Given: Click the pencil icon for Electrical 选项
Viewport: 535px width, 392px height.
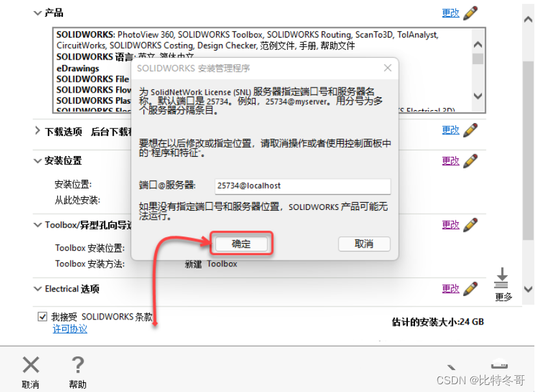Looking at the screenshot, I should tap(471, 288).
